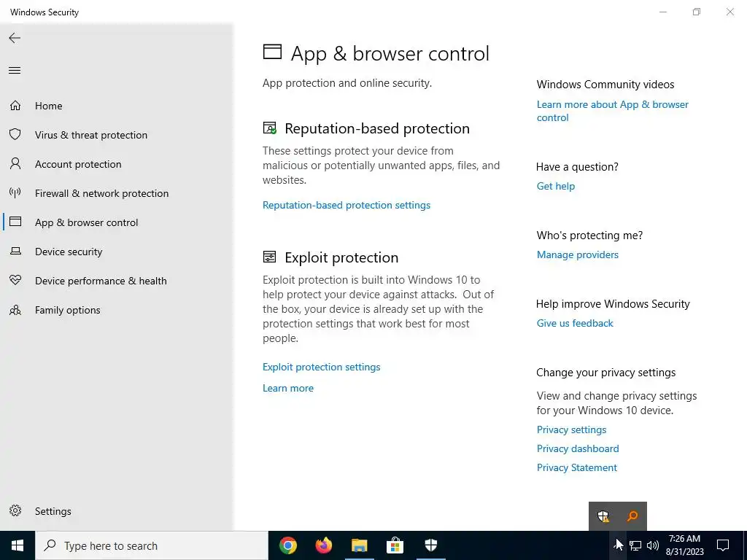Select the Home house icon in the sidebar
This screenshot has height=560, width=747.
coord(15,106)
